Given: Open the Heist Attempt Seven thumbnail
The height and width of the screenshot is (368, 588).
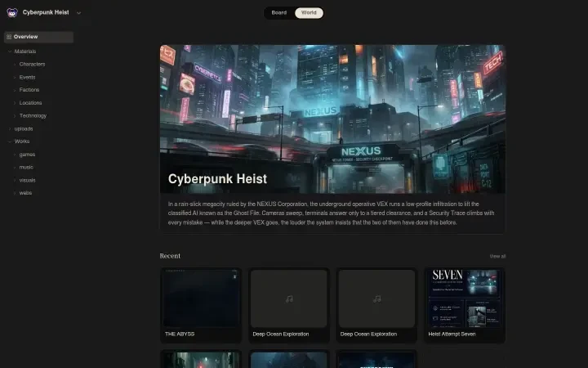Looking at the screenshot, I should (465, 298).
